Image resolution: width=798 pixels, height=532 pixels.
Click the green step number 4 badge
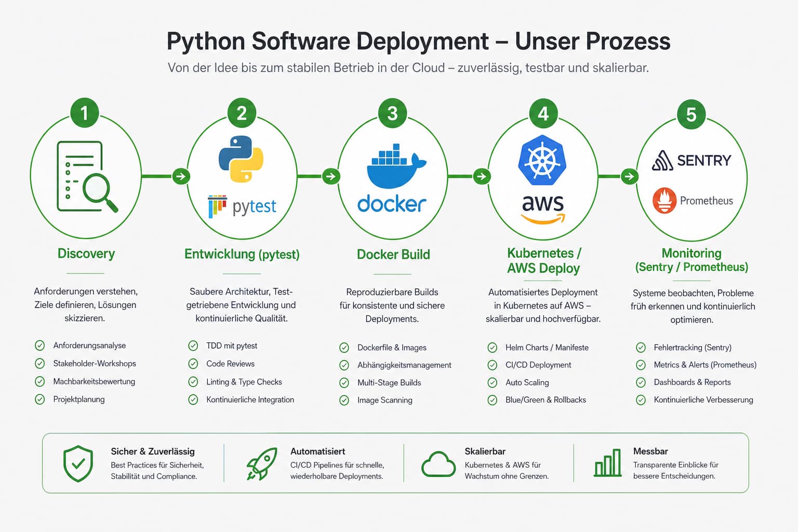[543, 113]
